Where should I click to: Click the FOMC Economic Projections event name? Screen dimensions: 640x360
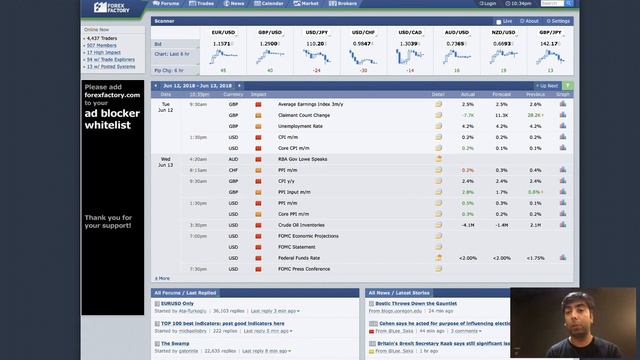pos(308,236)
